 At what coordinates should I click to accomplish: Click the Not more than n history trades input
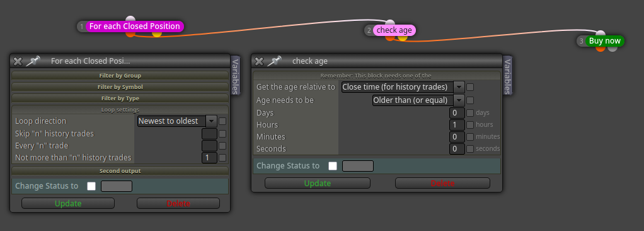[x=209, y=157]
